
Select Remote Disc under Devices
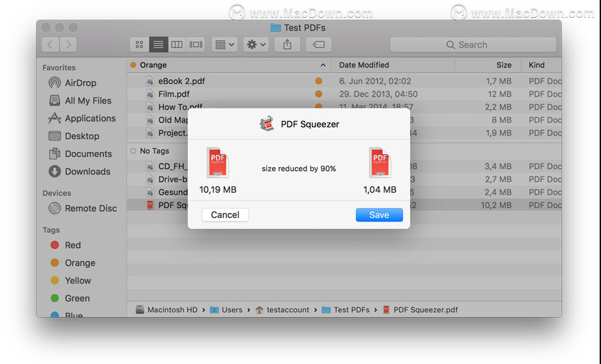(83, 209)
